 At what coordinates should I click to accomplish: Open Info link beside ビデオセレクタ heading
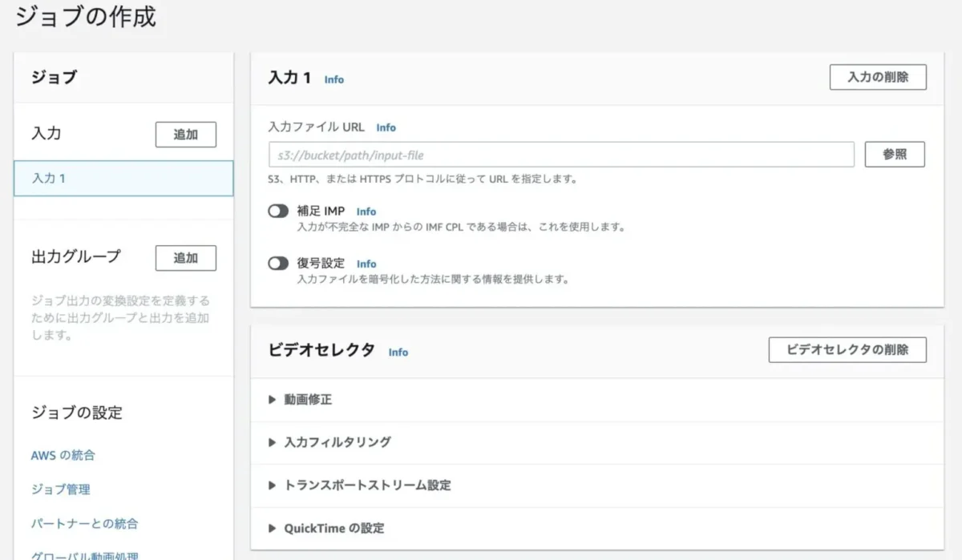398,352
